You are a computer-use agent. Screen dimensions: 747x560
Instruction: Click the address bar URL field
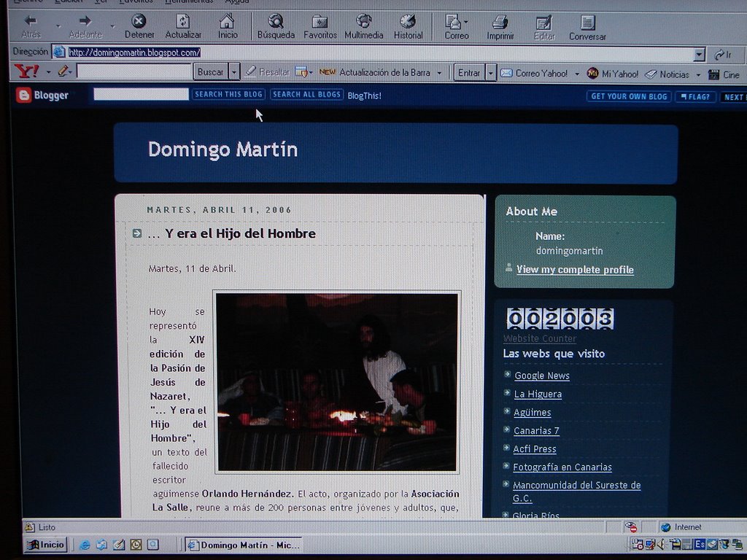pyautogui.click(x=379, y=52)
